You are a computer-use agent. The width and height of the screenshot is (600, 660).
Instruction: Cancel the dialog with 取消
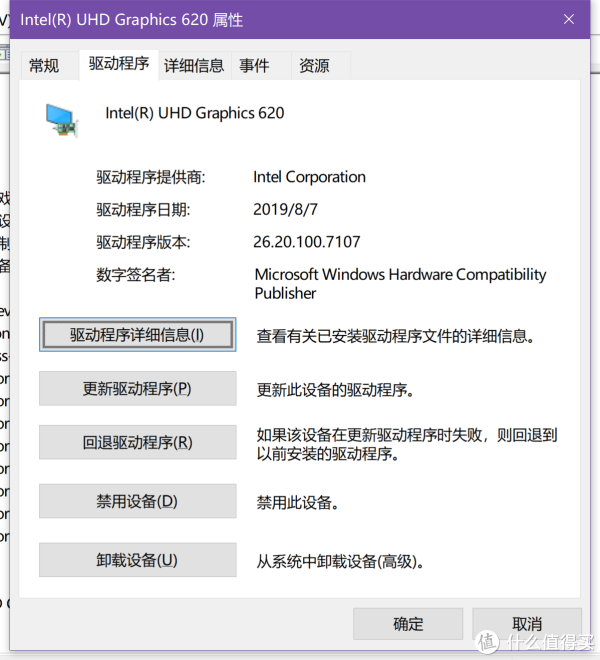pos(527,624)
